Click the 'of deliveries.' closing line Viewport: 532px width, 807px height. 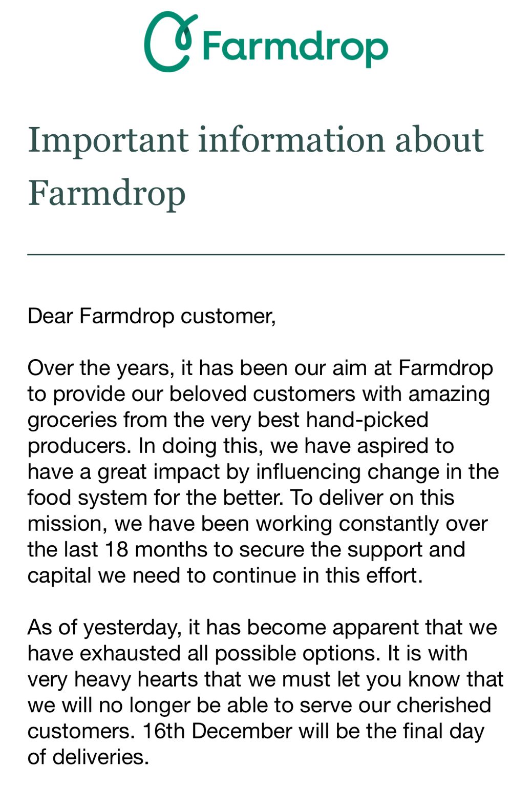point(89,757)
